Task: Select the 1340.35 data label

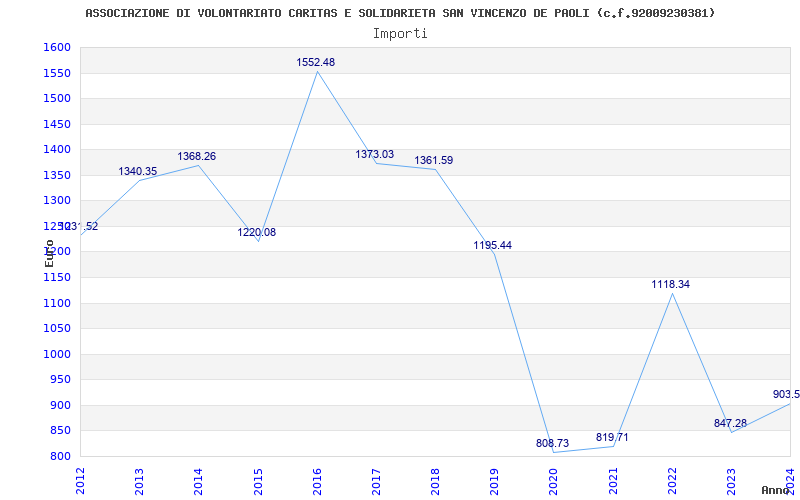Action: pos(138,171)
